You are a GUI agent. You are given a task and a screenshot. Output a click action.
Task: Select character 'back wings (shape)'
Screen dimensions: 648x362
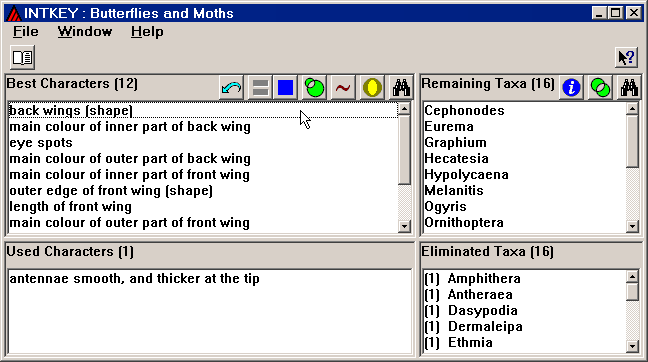click(x=203, y=110)
